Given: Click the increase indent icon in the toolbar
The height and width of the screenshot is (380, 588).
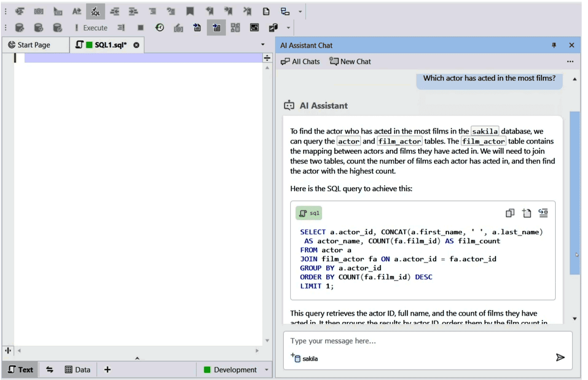Looking at the screenshot, I should point(133,11).
